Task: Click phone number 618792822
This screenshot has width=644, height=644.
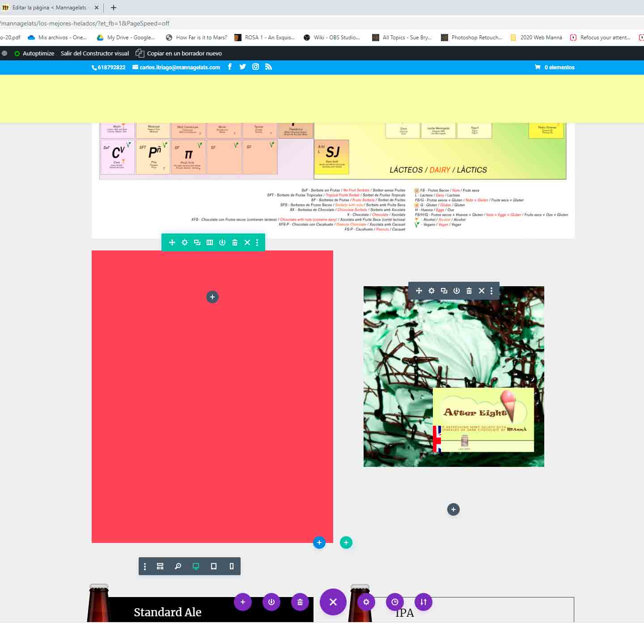Action: 109,68
